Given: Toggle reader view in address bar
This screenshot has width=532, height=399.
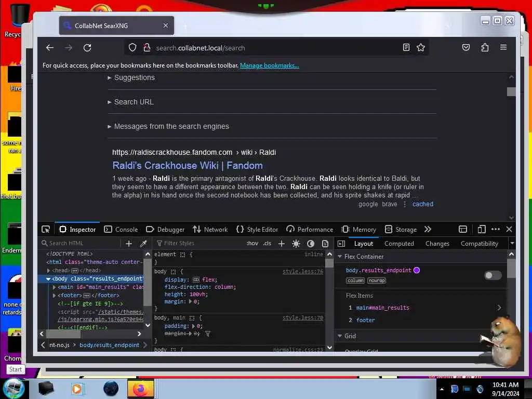Looking at the screenshot, I should click(x=406, y=47).
